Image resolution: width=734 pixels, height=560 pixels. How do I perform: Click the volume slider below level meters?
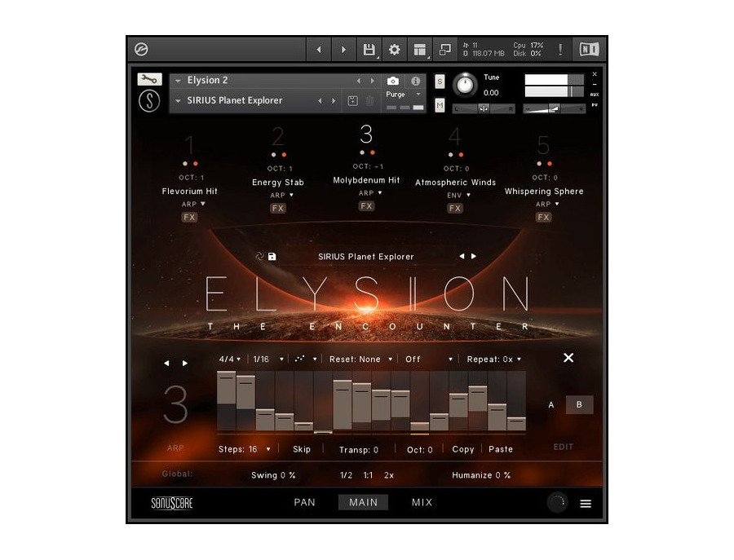click(x=554, y=109)
